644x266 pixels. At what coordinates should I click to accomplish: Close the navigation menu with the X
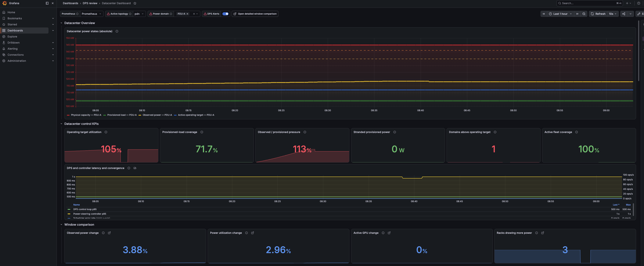(52, 3)
